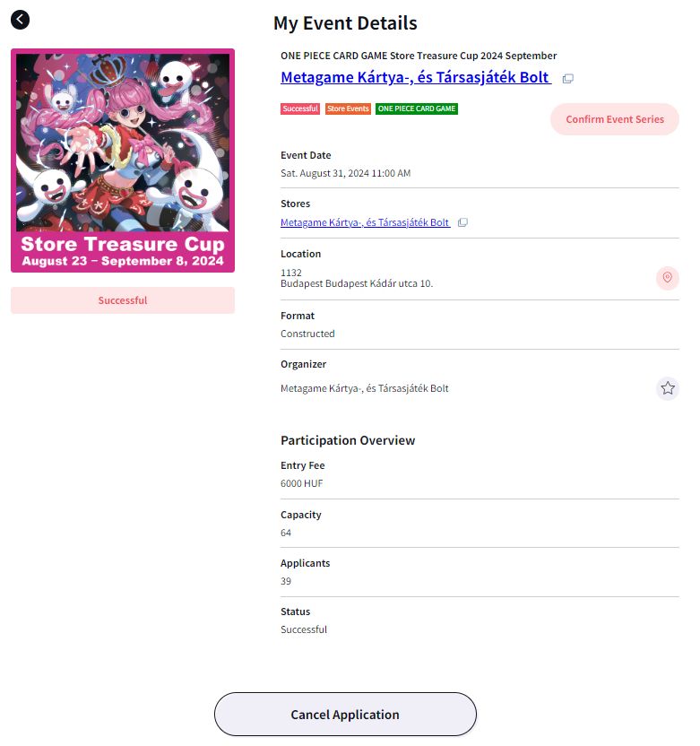This screenshot has width=700, height=746.
Task: Click the Confirm Event Series button
Action: (614, 119)
